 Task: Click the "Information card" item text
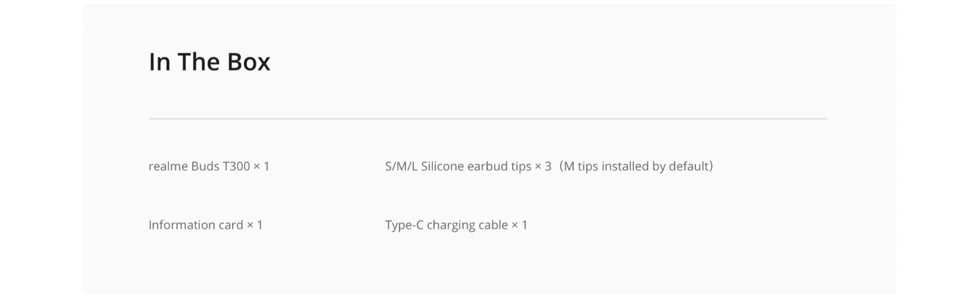coord(196,225)
